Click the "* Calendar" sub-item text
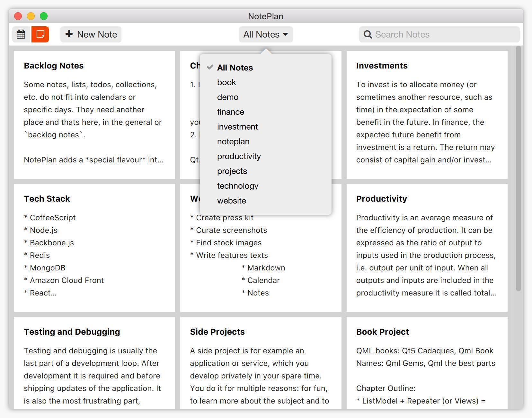Image resolution: width=532 pixels, height=418 pixels. pos(261,280)
